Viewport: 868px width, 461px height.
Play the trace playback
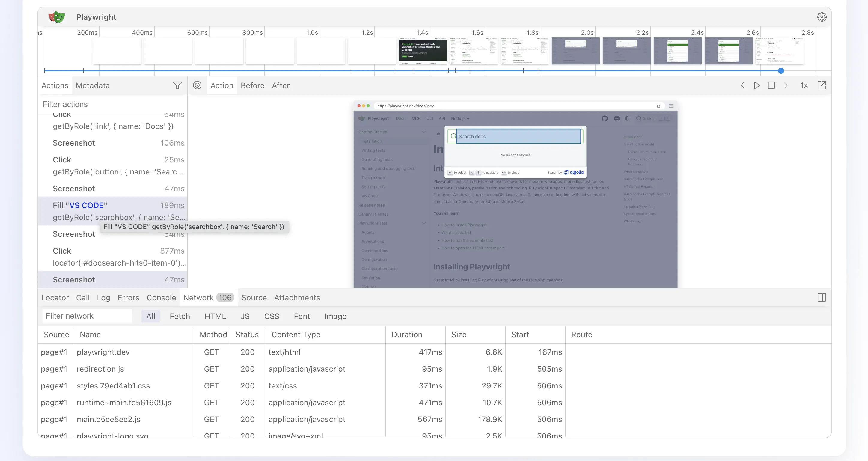click(757, 85)
